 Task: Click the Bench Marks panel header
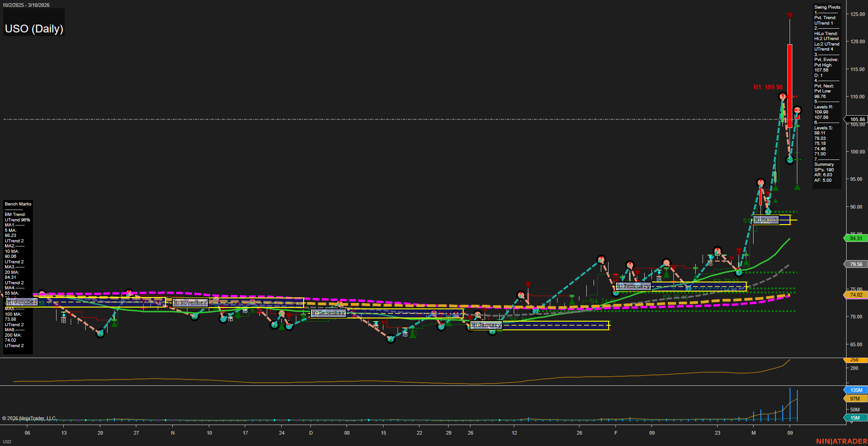tap(17, 204)
